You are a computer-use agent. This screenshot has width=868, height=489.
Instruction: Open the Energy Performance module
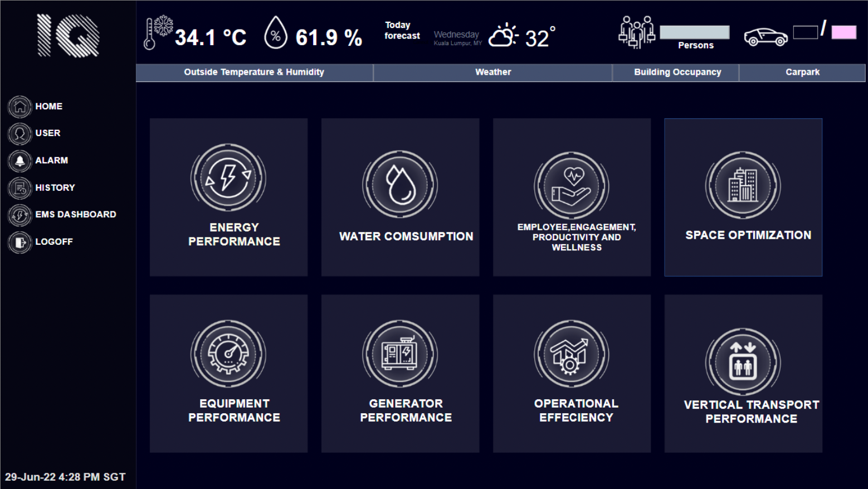point(228,197)
